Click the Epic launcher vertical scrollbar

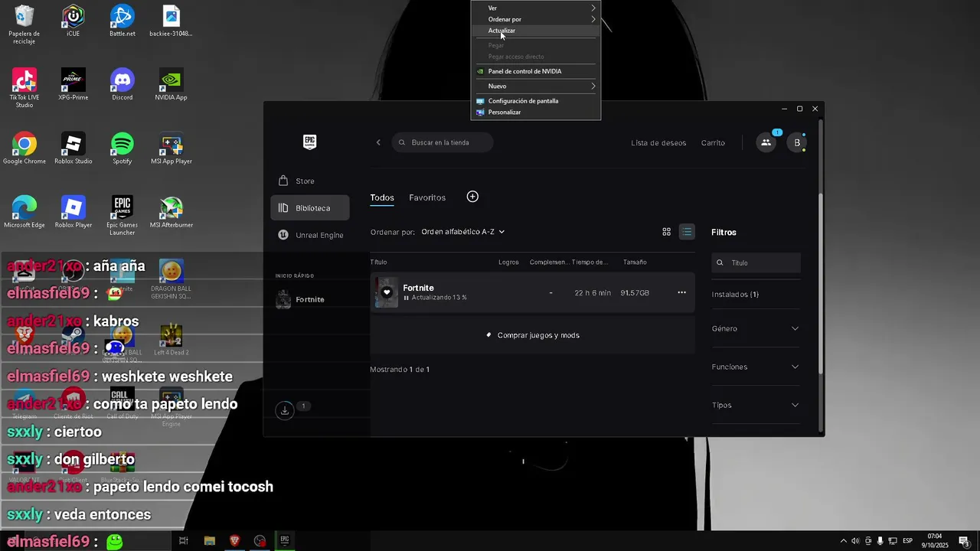822,283
